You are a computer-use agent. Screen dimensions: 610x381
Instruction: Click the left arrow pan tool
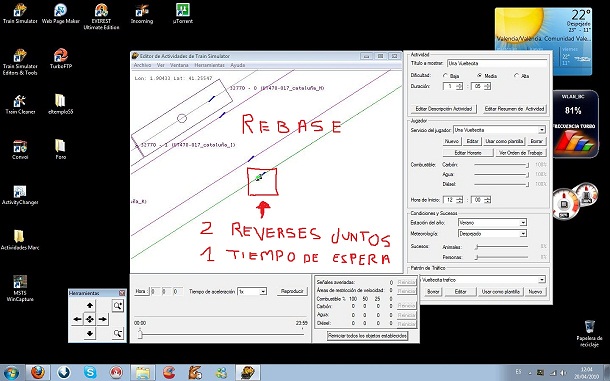coord(77,319)
